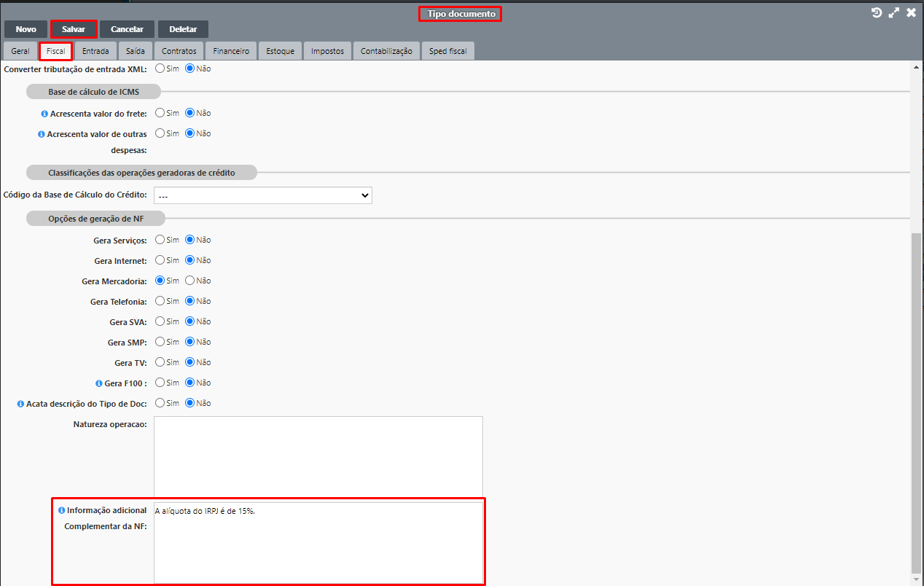924x586 pixels.
Task: Select Sim for Gera TV
Action: click(160, 362)
